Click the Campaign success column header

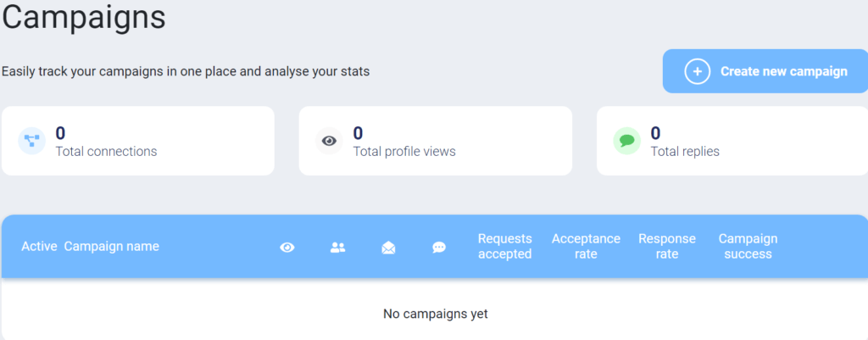(748, 247)
